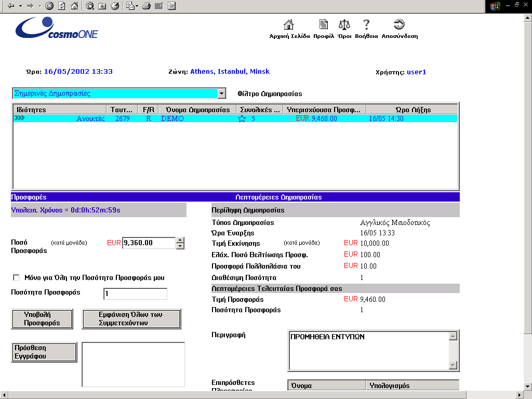
Task: Click the Περιγραφή description text area
Action: pos(369,351)
